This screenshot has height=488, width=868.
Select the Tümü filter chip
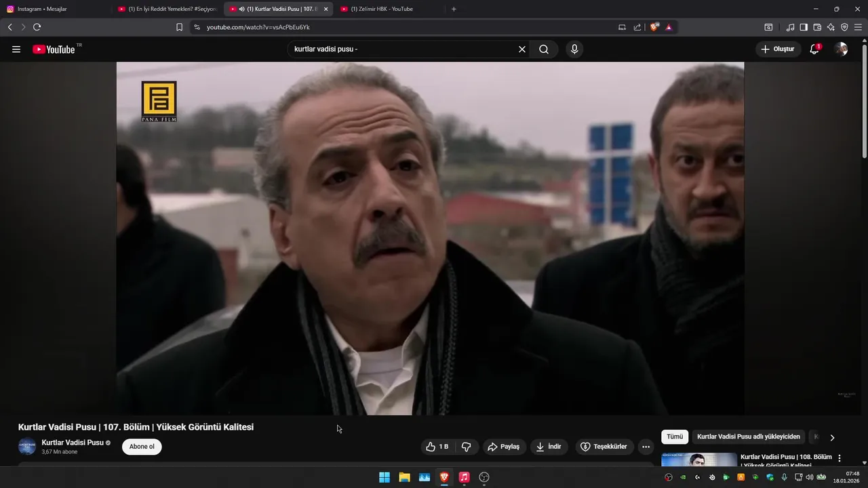click(675, 437)
